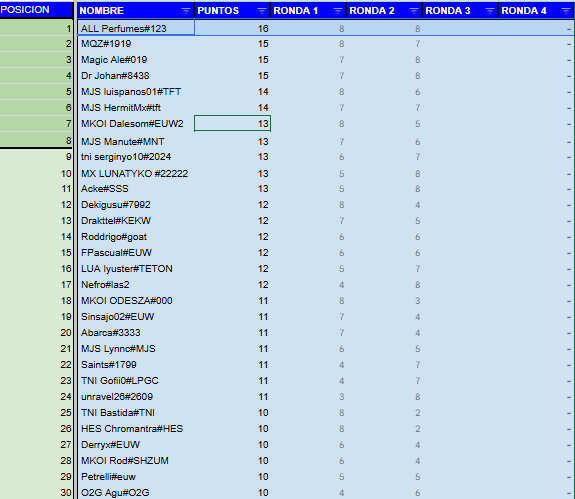Select the name cell Roddrigo#goat

pyautogui.click(x=136, y=237)
